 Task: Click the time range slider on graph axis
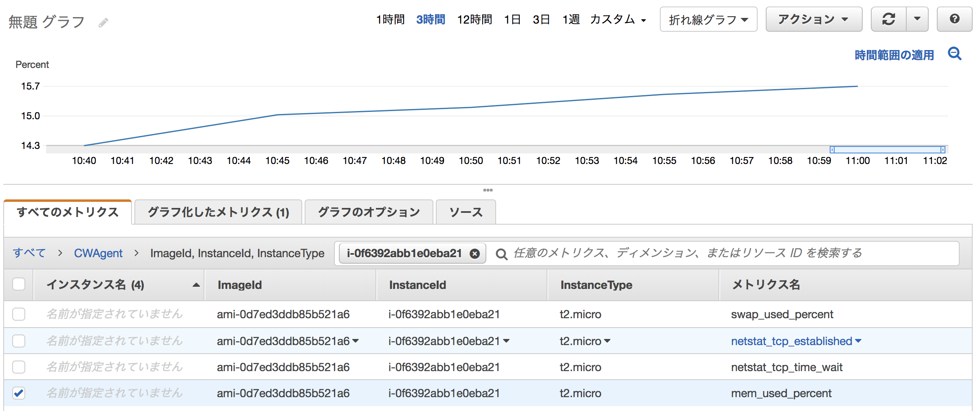tap(887, 149)
